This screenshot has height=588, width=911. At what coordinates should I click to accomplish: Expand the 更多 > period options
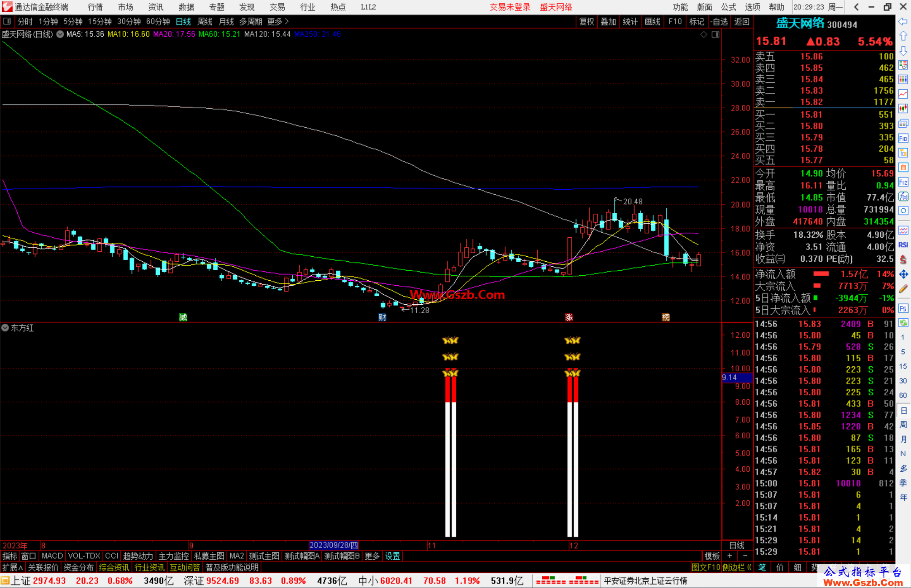tap(278, 21)
